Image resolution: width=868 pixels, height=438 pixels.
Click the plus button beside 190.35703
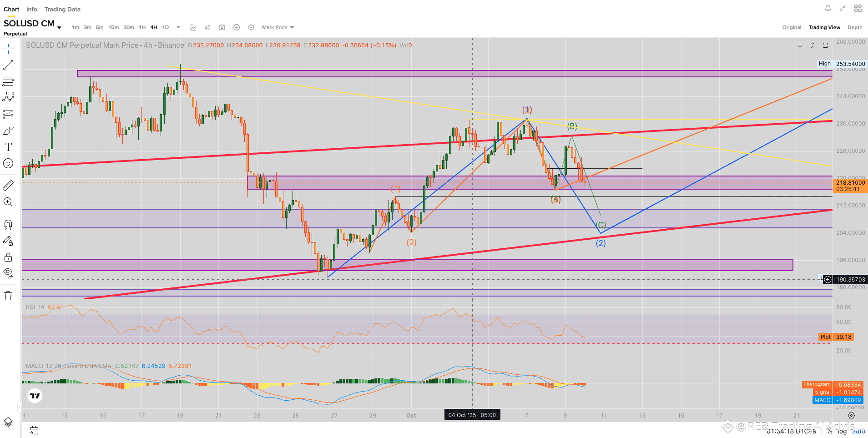[x=828, y=279]
